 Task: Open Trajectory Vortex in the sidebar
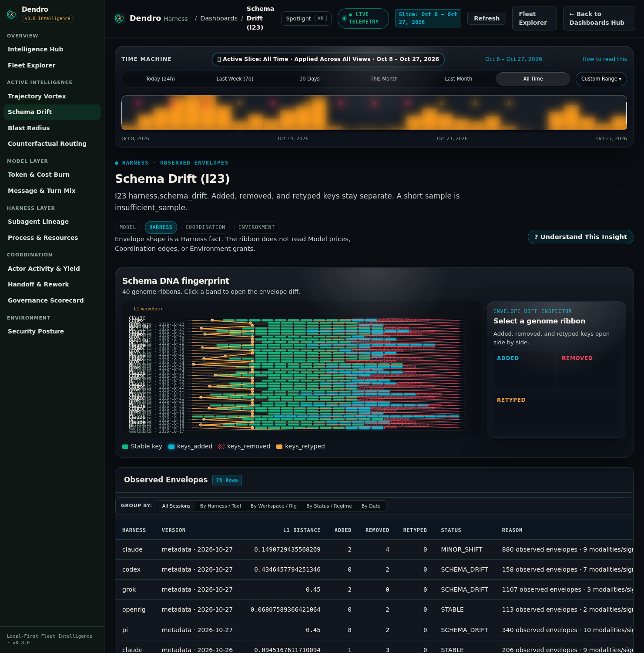[x=52, y=96]
